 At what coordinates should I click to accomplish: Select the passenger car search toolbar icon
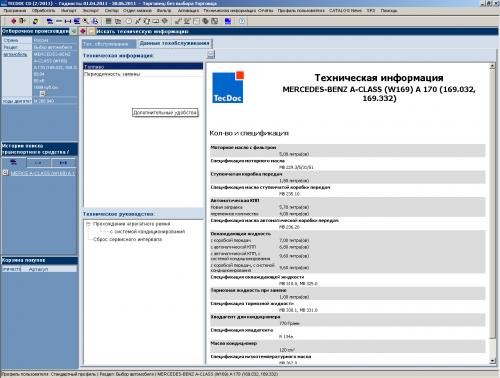pos(50,21)
